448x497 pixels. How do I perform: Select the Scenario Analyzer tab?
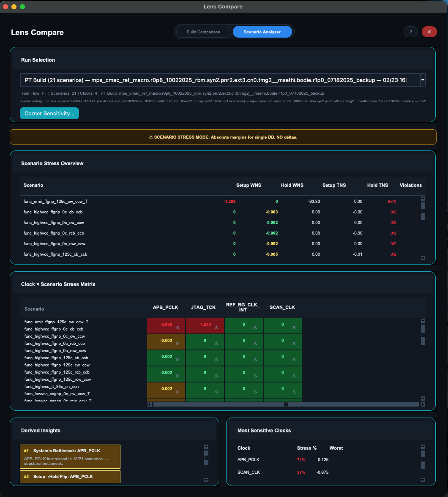pyautogui.click(x=262, y=32)
